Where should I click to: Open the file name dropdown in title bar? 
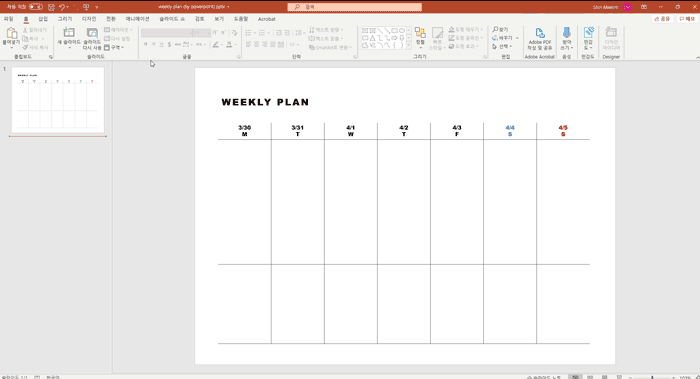pyautogui.click(x=228, y=7)
